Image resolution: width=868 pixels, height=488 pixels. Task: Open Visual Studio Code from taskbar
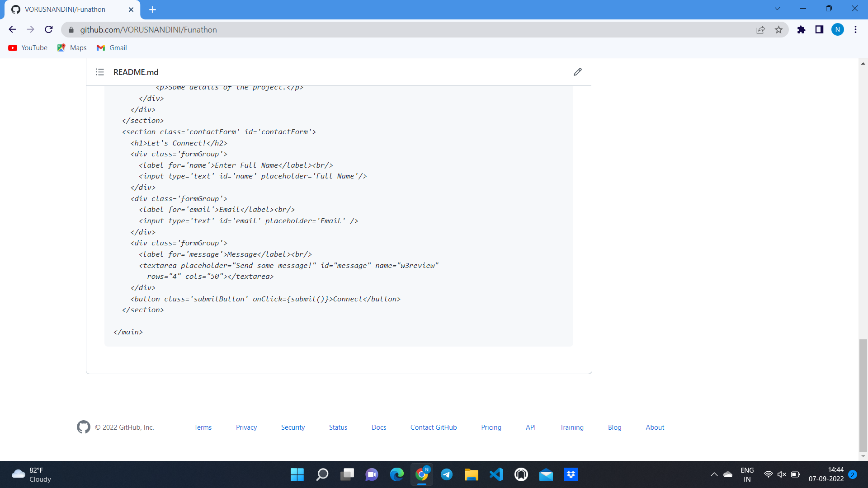[496, 474]
